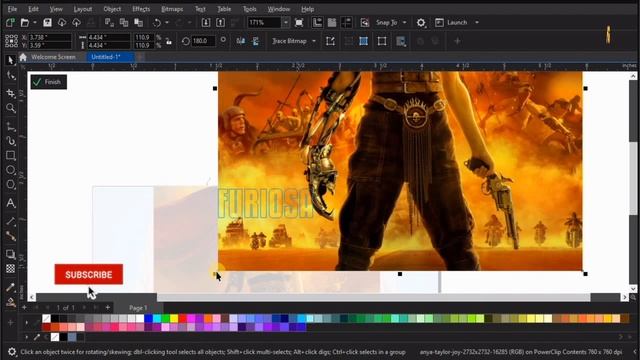Click the red SUBSCRIBE button
Screen dimensions: 640x360
tap(89, 274)
